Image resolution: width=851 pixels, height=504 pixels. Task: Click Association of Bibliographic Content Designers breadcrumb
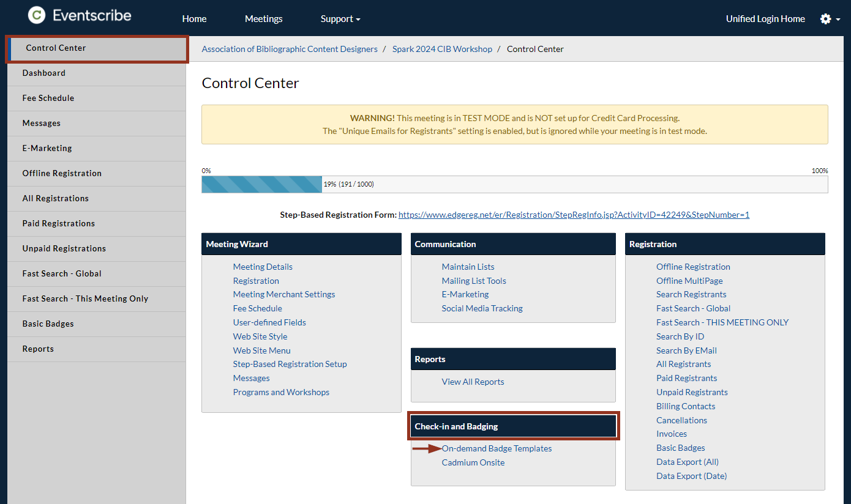[290, 49]
